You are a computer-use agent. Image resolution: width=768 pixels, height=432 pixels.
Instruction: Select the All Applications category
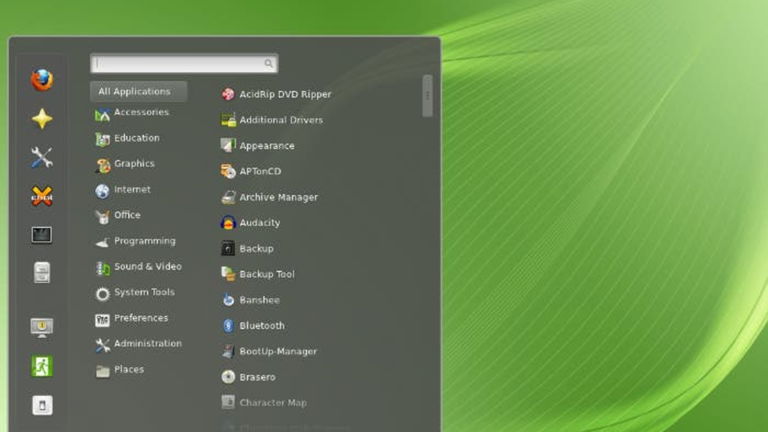coord(139,92)
